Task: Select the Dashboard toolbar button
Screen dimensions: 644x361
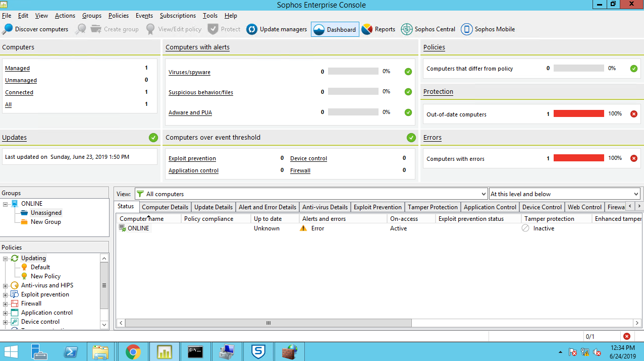Action: coord(335,29)
